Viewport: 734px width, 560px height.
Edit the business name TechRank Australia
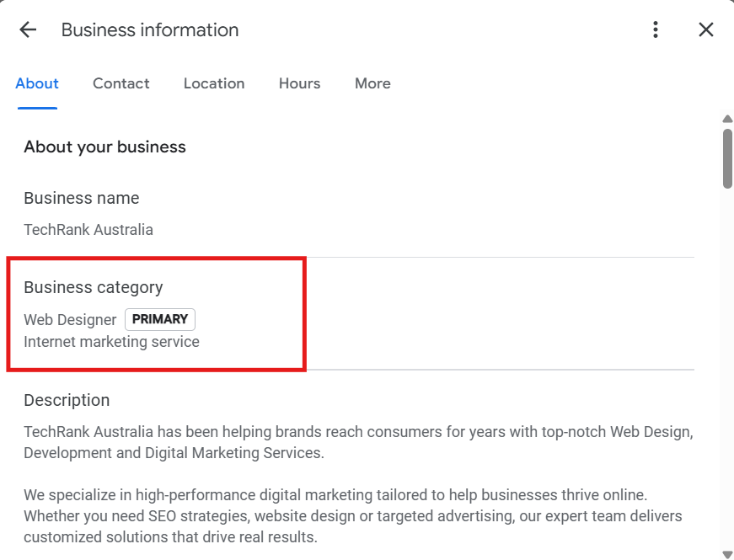(x=88, y=229)
